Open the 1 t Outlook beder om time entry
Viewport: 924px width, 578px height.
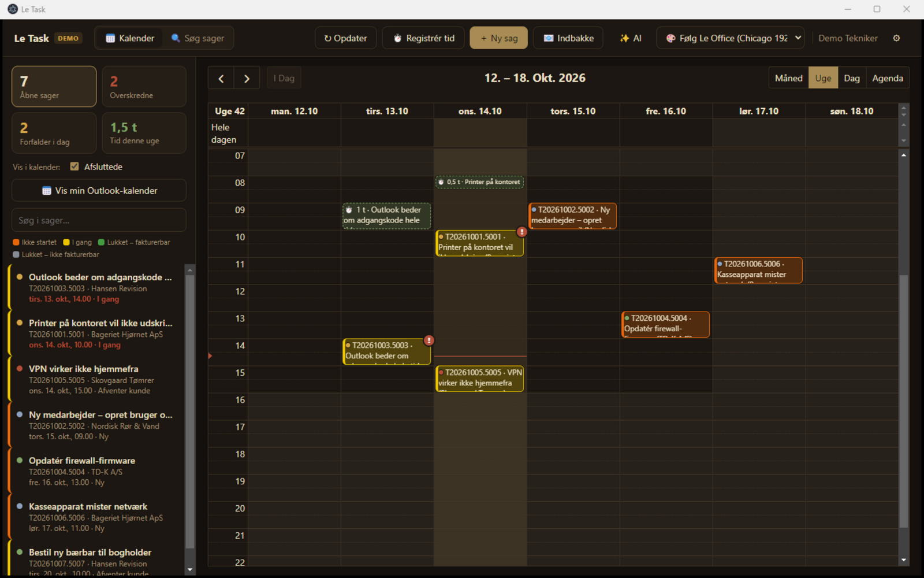coord(386,216)
